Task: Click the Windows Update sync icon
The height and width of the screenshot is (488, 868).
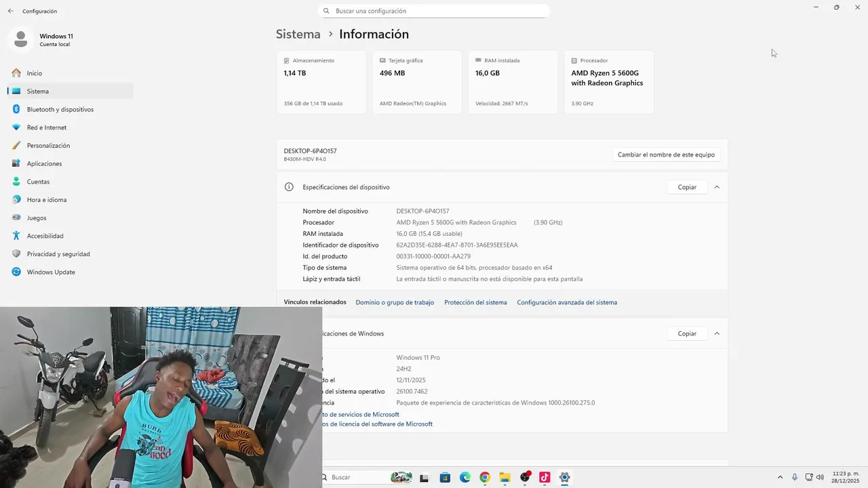Action: click(16, 272)
